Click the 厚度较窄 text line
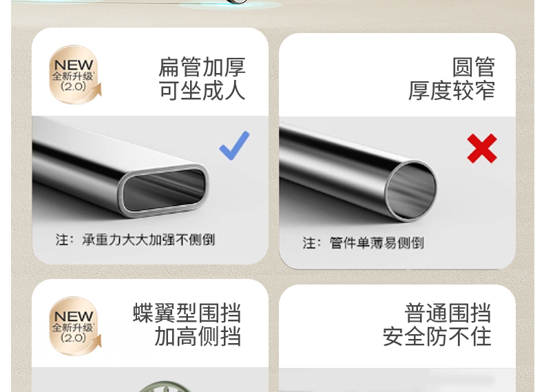 pos(452,91)
